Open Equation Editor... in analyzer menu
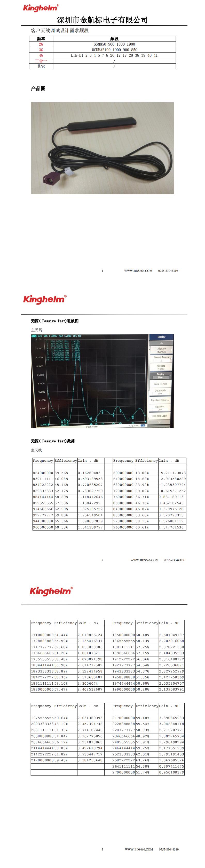Screen dimensions: 205x868 [160, 400]
